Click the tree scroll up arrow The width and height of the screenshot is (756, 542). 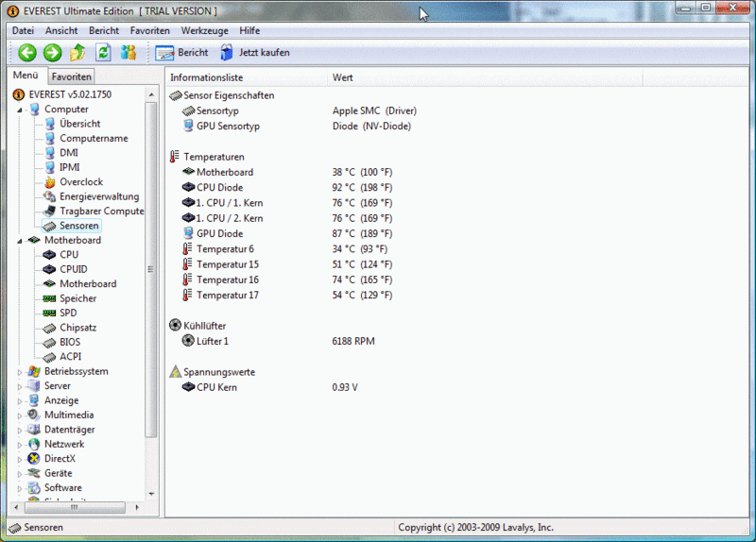pos(151,94)
